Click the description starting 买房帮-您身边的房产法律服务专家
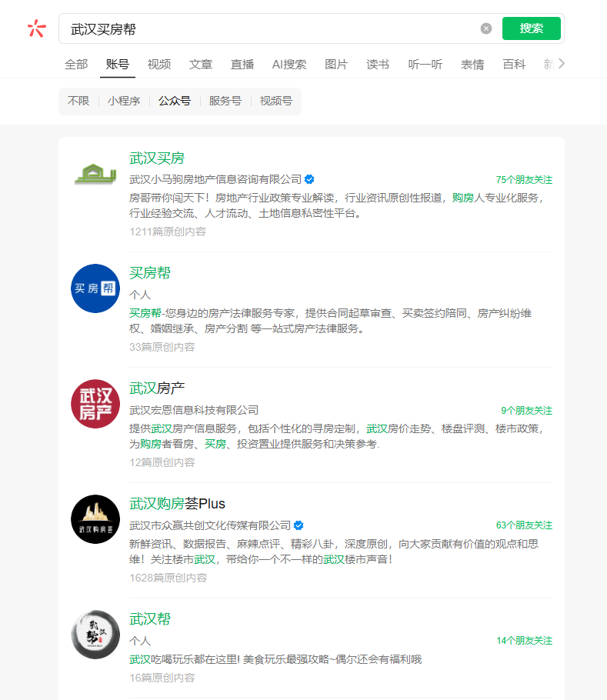The height and width of the screenshot is (700, 607). (330, 321)
